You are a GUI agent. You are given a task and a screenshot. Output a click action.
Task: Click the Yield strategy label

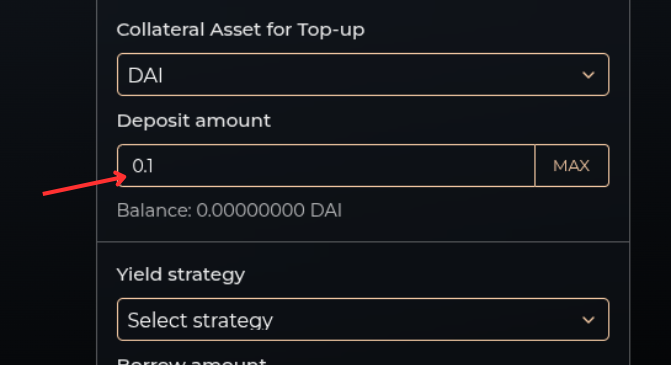point(181,275)
